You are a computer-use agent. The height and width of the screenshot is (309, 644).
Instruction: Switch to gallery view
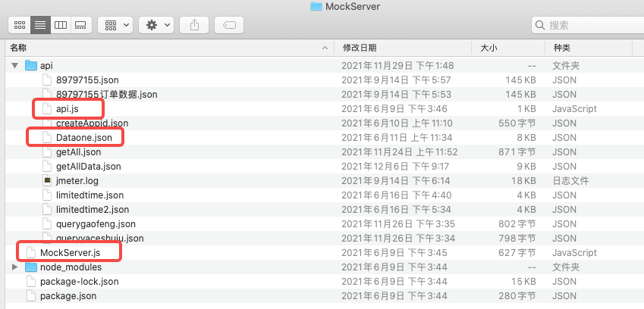[80, 25]
